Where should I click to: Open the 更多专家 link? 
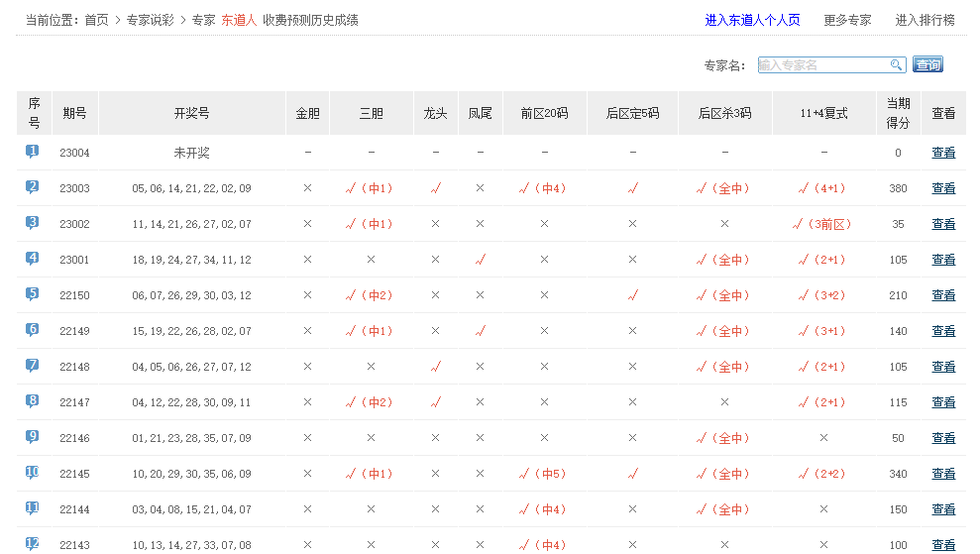(847, 20)
